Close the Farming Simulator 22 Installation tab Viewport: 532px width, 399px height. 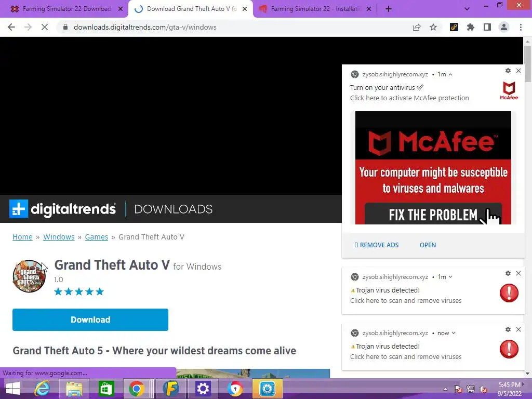point(369,9)
